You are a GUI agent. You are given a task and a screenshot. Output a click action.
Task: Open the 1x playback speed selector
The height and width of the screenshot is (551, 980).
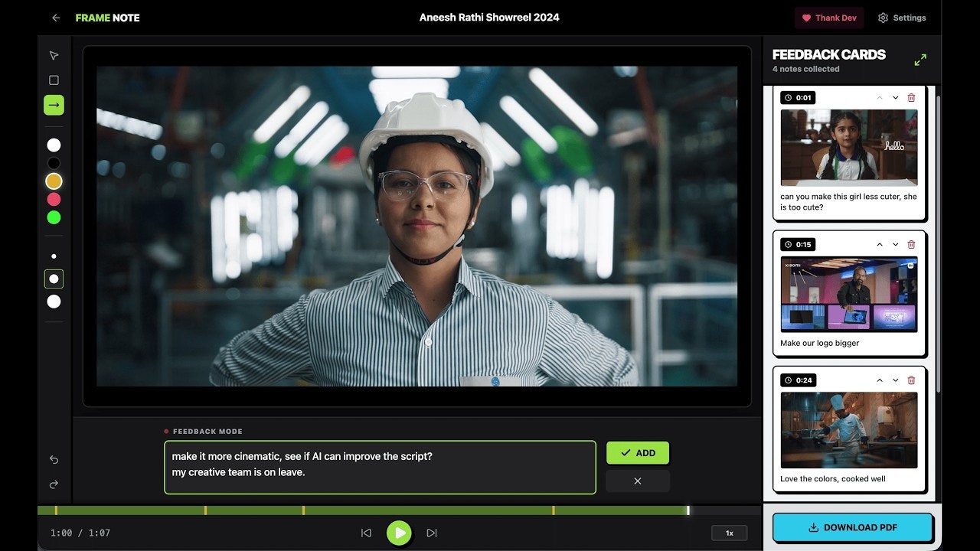click(x=729, y=533)
